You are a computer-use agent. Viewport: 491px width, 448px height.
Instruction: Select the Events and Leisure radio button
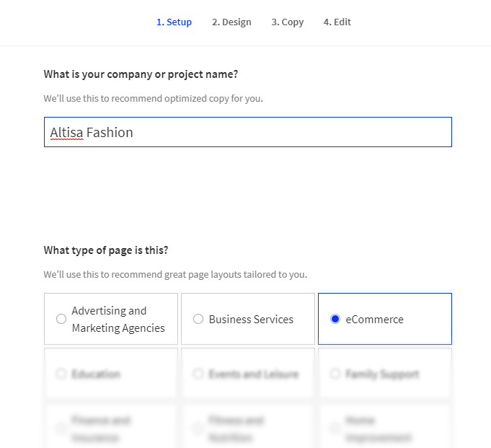[198, 374]
